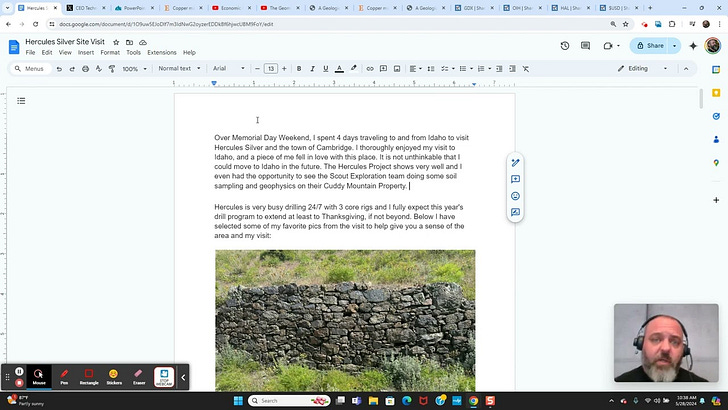Search the Menus box
Screen dimensions: 728x410
(x=30, y=69)
